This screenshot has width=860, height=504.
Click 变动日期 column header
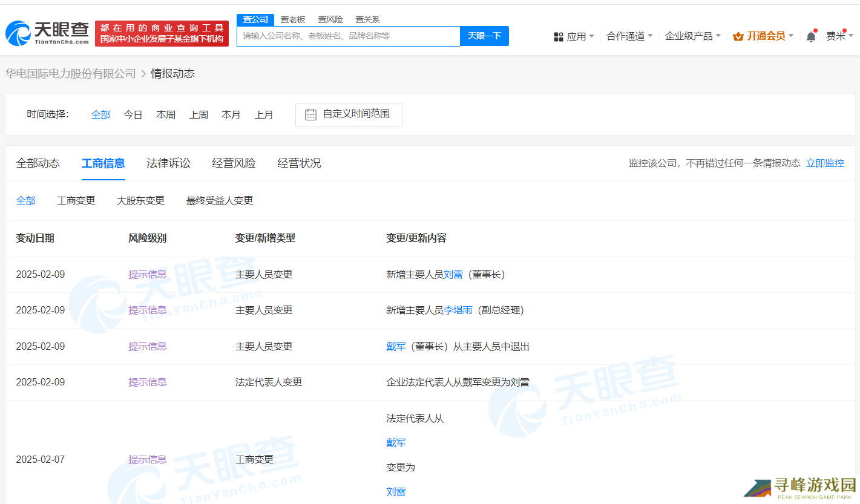coord(35,238)
